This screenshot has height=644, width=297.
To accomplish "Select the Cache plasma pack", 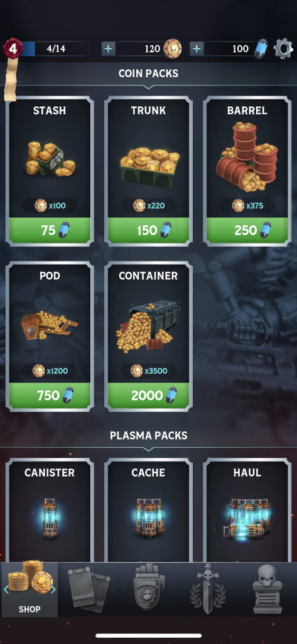I will (148, 510).
